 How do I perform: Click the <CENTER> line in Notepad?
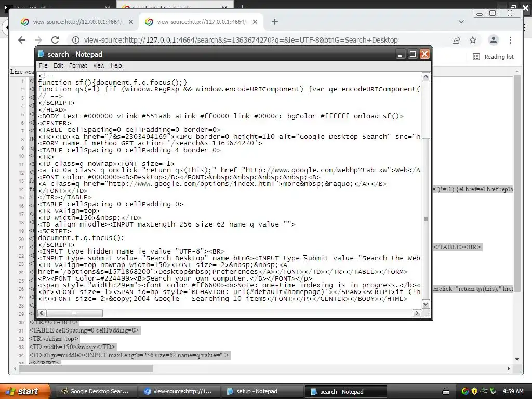click(x=55, y=123)
